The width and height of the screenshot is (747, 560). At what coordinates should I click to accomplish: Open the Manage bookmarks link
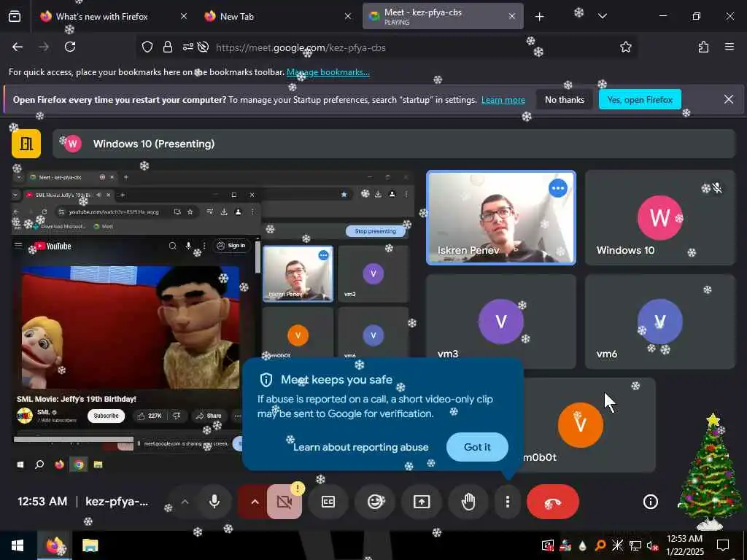328,72
